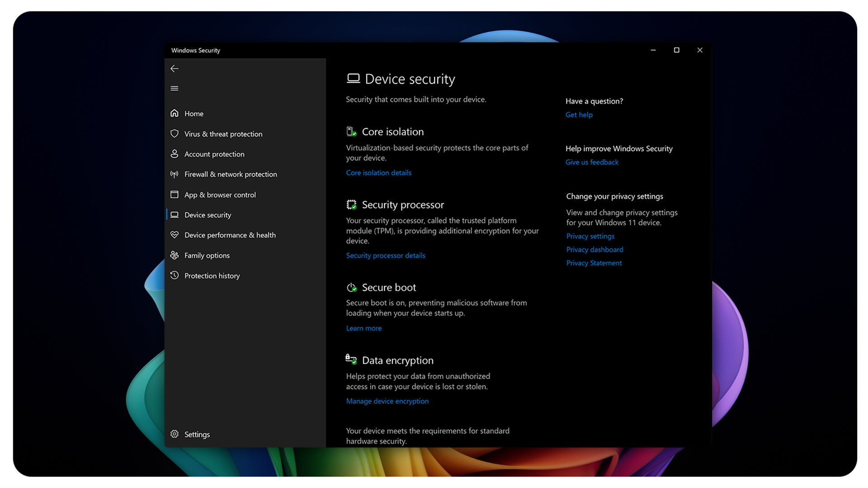Click the Family options people icon
Viewport: 868px width, 488px height.
click(x=175, y=255)
